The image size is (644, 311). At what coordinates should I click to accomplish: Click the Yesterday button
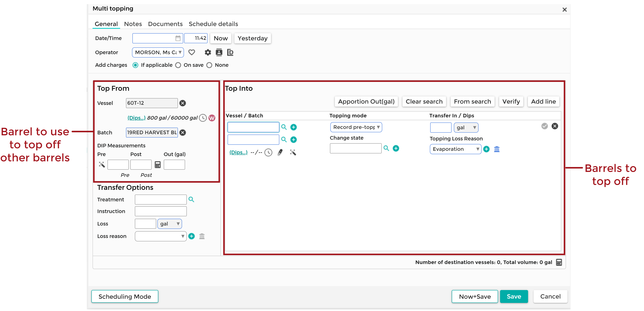253,38
